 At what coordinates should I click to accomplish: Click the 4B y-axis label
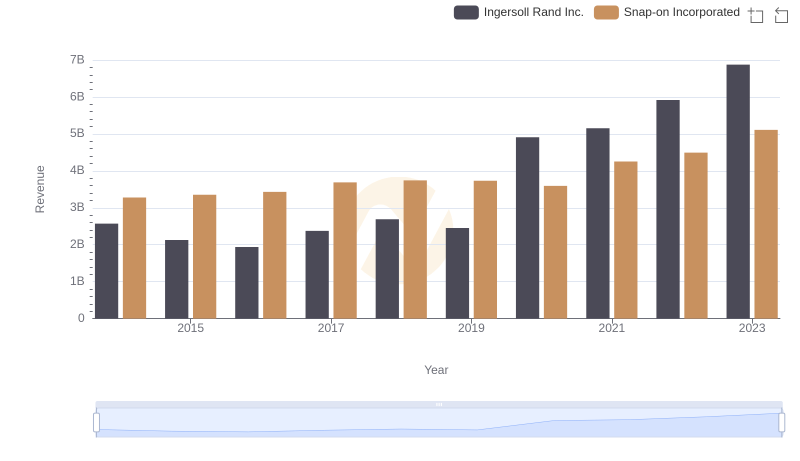point(77,170)
